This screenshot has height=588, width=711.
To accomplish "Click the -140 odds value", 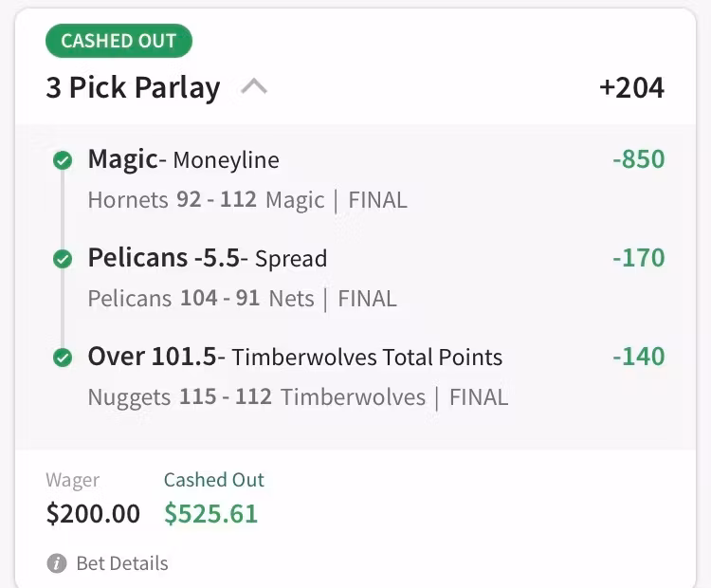I will [x=638, y=357].
